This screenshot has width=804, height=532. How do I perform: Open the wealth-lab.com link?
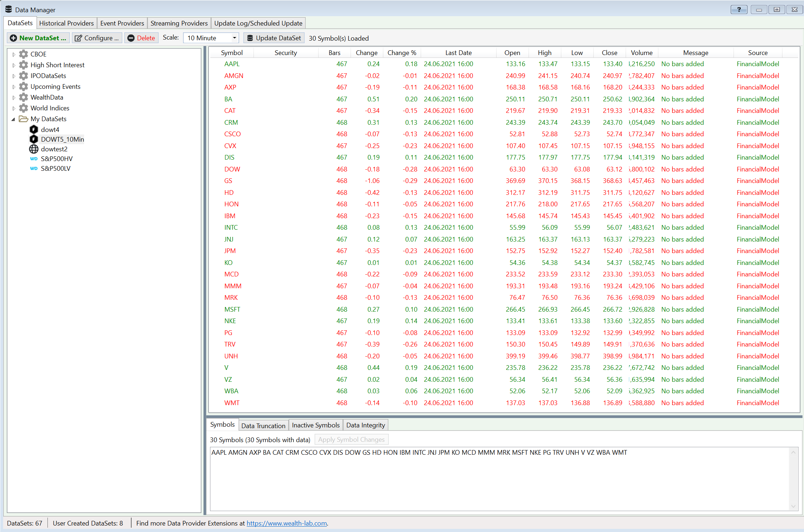click(x=287, y=523)
